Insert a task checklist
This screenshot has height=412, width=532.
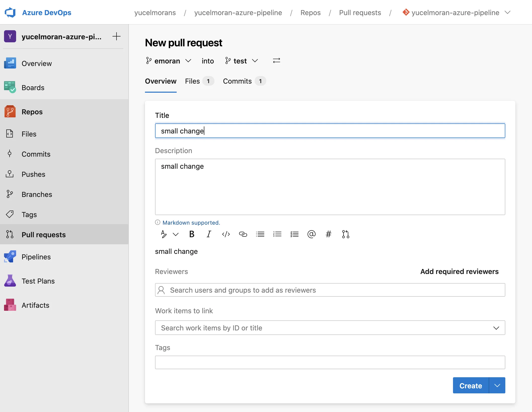[x=294, y=234]
